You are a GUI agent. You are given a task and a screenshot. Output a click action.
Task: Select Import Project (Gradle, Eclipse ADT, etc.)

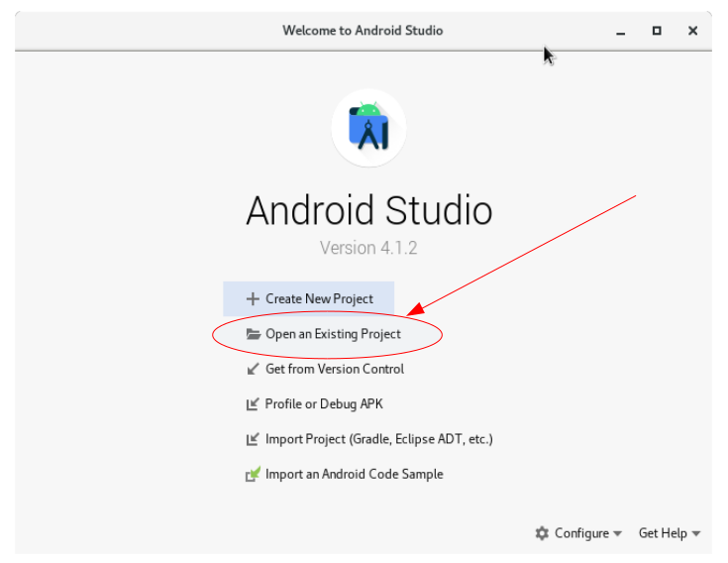pyautogui.click(x=369, y=439)
